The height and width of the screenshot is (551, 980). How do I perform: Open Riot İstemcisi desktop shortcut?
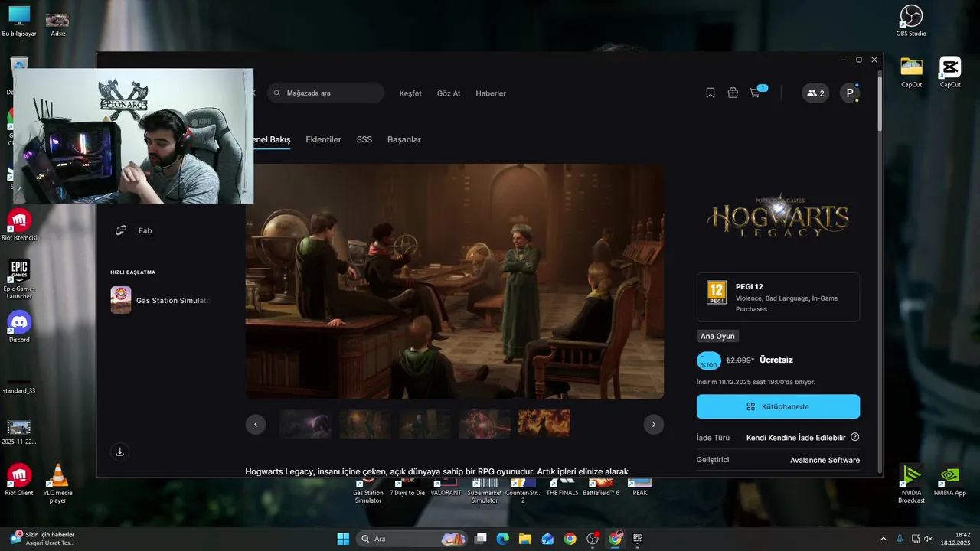pyautogui.click(x=19, y=225)
